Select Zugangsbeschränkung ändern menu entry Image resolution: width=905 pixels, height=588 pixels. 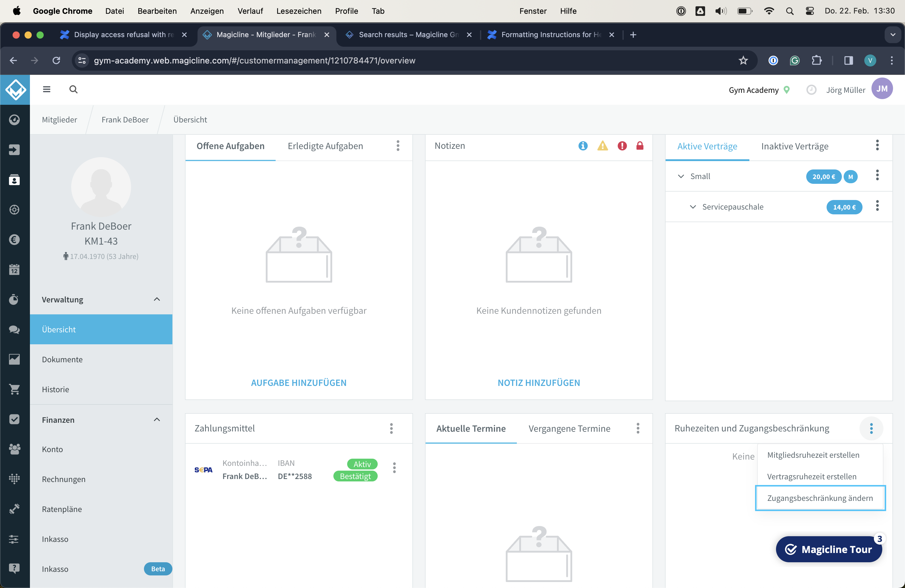coord(820,498)
